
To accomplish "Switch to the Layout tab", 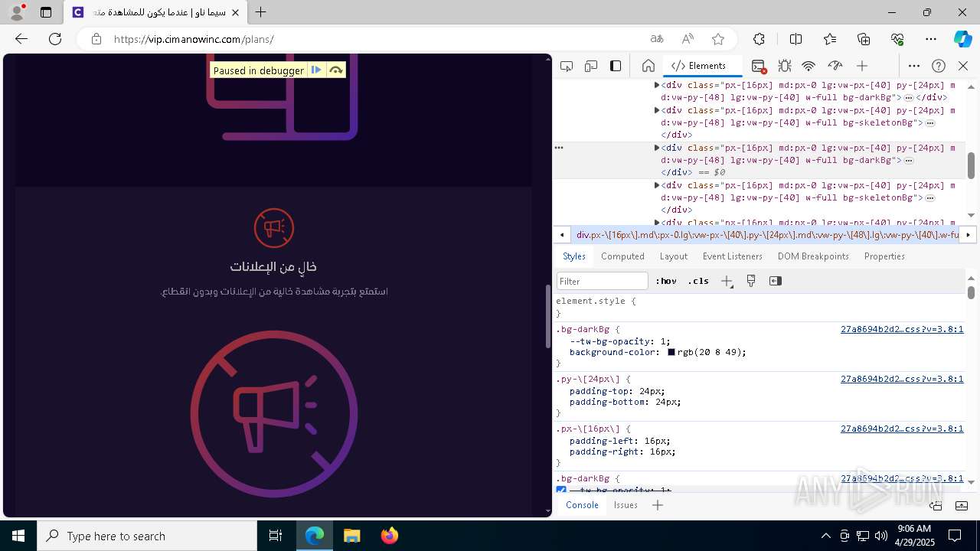I will (x=674, y=256).
